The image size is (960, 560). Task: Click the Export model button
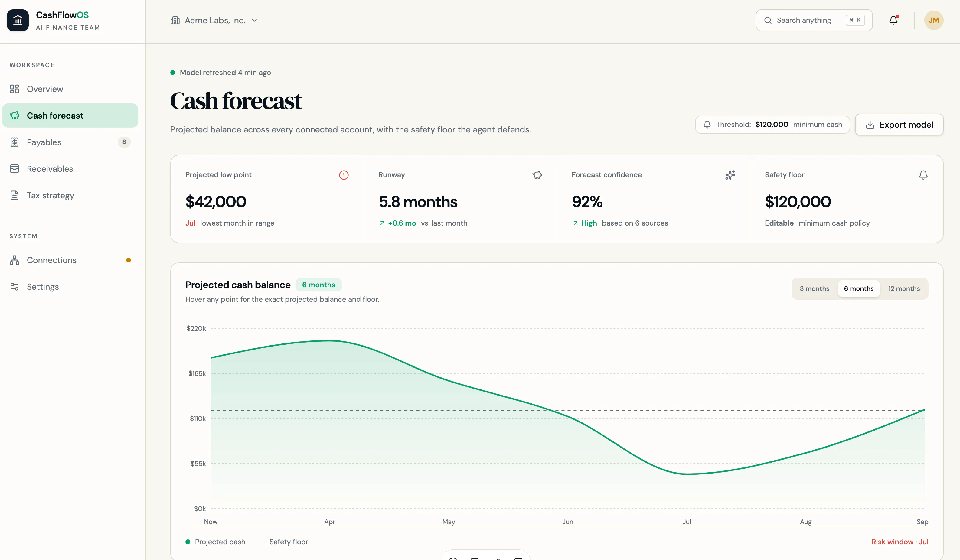point(899,125)
